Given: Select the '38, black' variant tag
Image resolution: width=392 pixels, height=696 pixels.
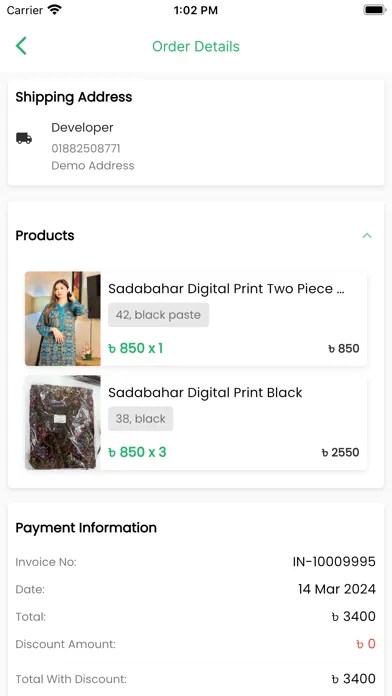Looking at the screenshot, I should (140, 419).
